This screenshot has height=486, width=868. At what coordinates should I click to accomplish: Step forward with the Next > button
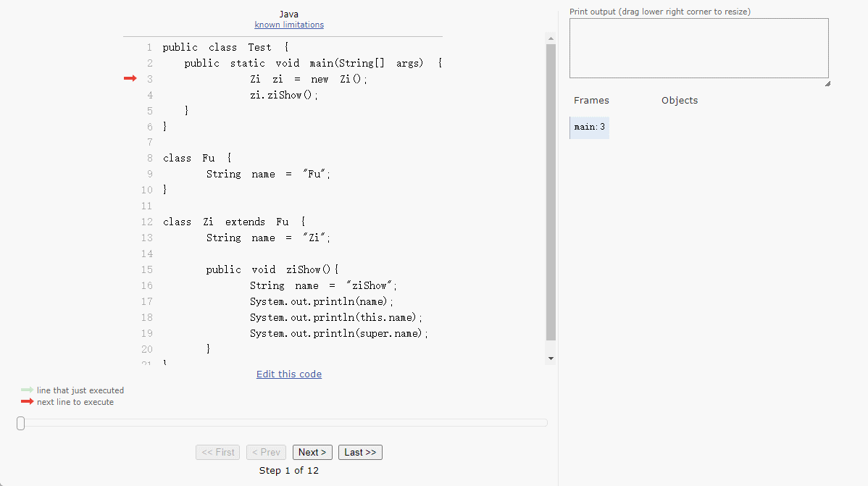312,452
